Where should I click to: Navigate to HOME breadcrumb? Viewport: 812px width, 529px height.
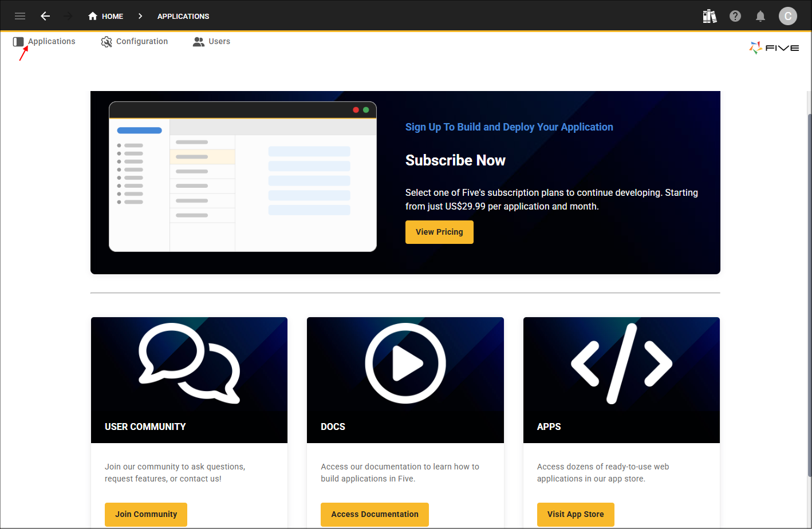tap(106, 16)
